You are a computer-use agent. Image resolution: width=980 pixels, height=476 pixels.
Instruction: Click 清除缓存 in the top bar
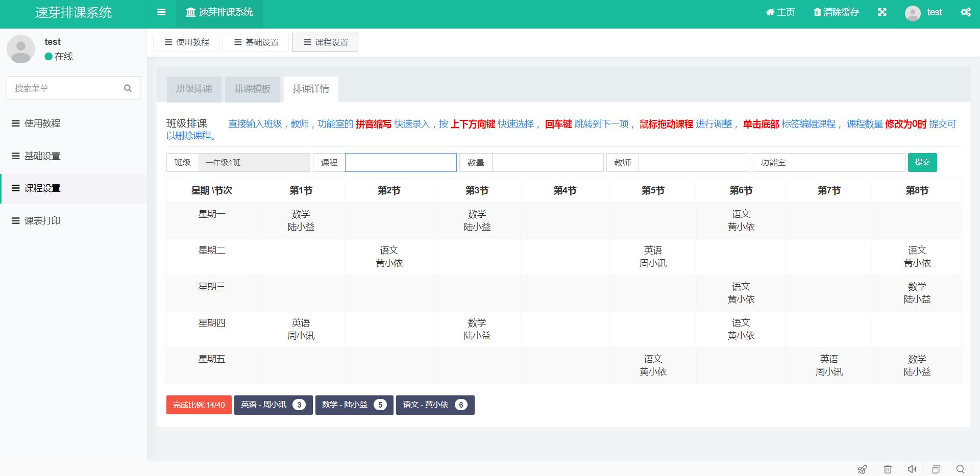click(836, 13)
